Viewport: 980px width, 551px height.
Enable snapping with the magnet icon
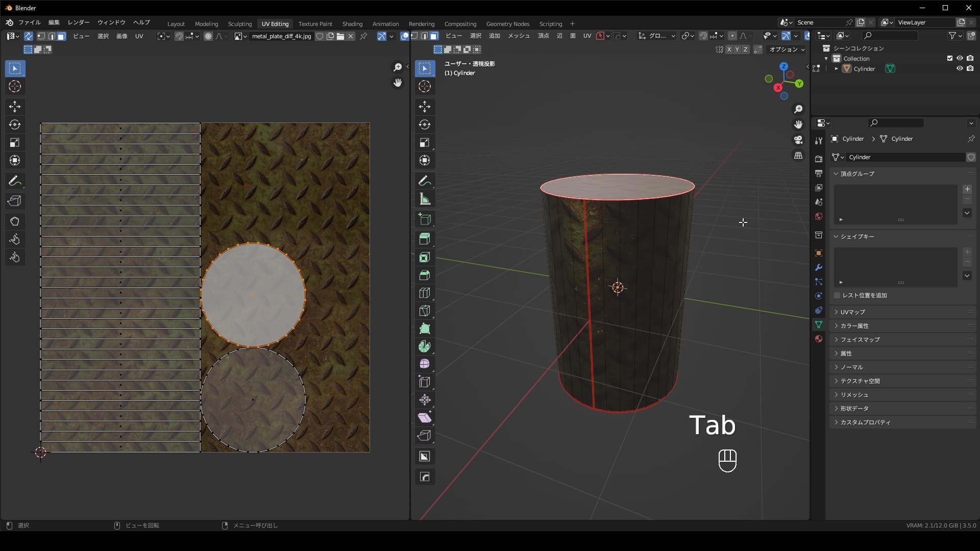[703, 36]
